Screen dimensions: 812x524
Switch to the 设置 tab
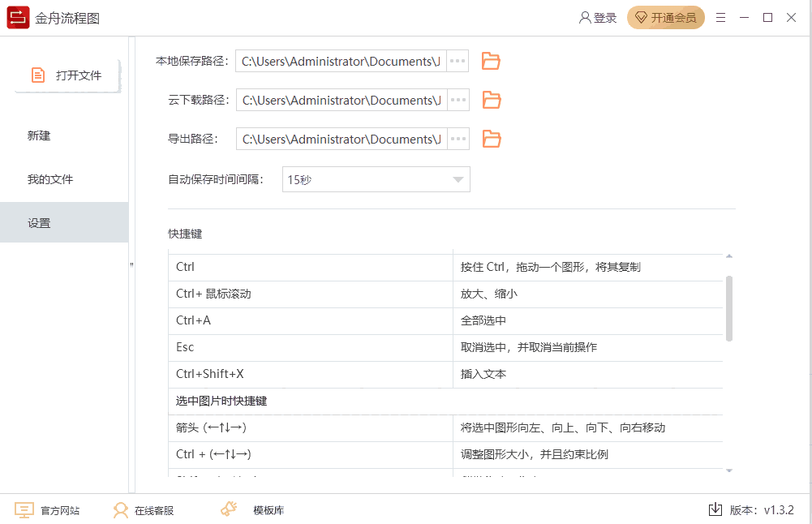point(39,221)
